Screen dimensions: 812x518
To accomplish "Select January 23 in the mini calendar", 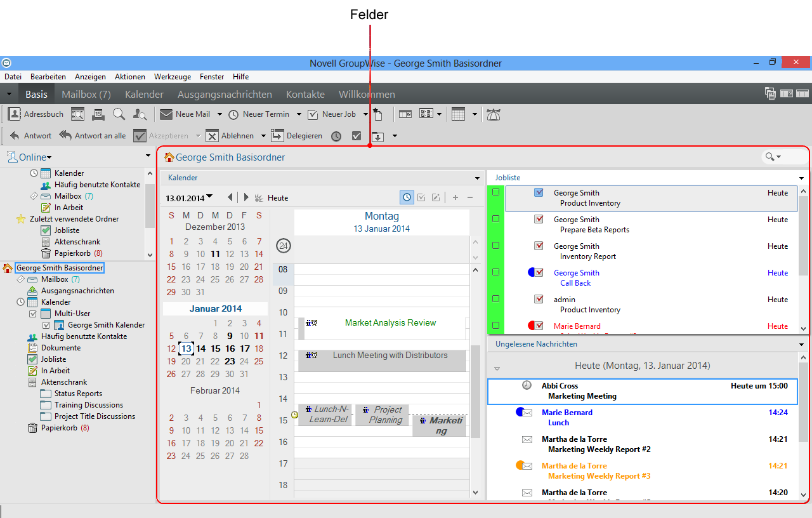I will tap(230, 361).
